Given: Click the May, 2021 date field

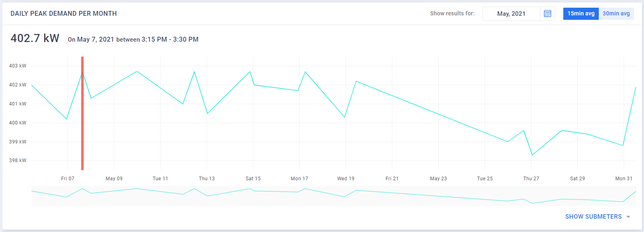Looking at the screenshot, I should tap(511, 14).
